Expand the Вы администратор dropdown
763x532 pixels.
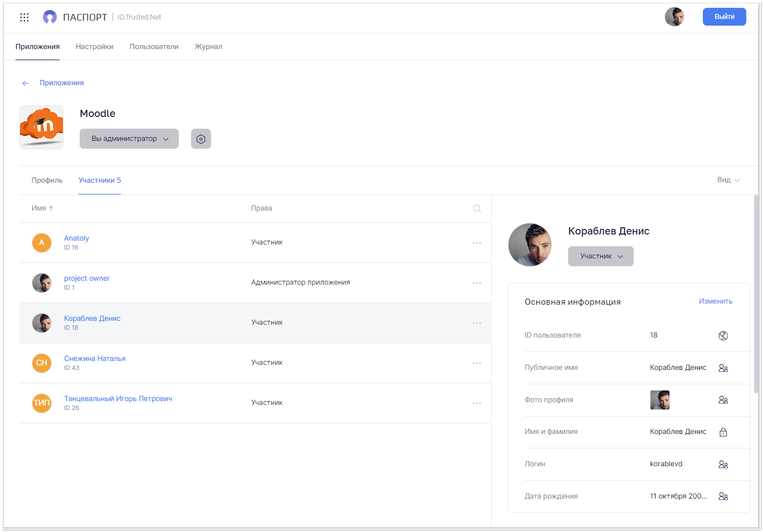pos(129,139)
